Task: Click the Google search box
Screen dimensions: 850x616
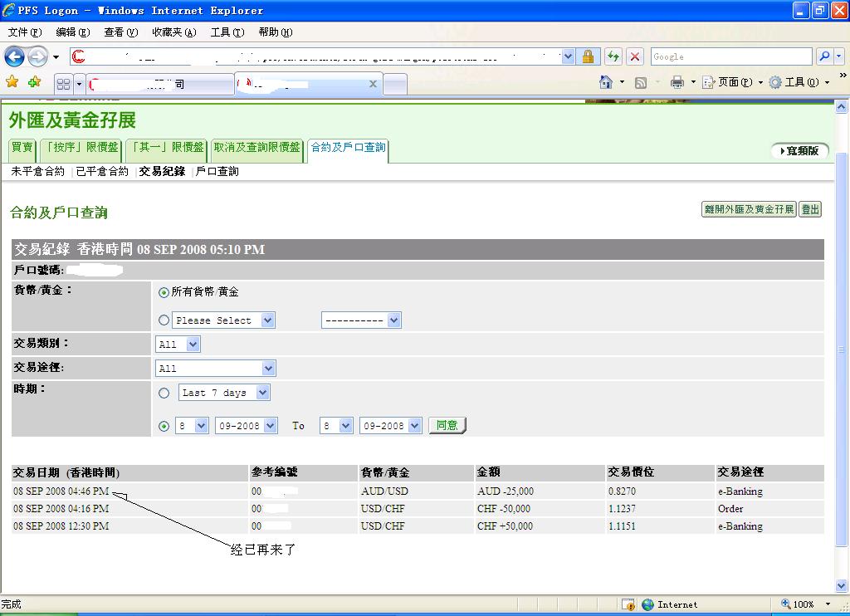Action: pos(730,56)
